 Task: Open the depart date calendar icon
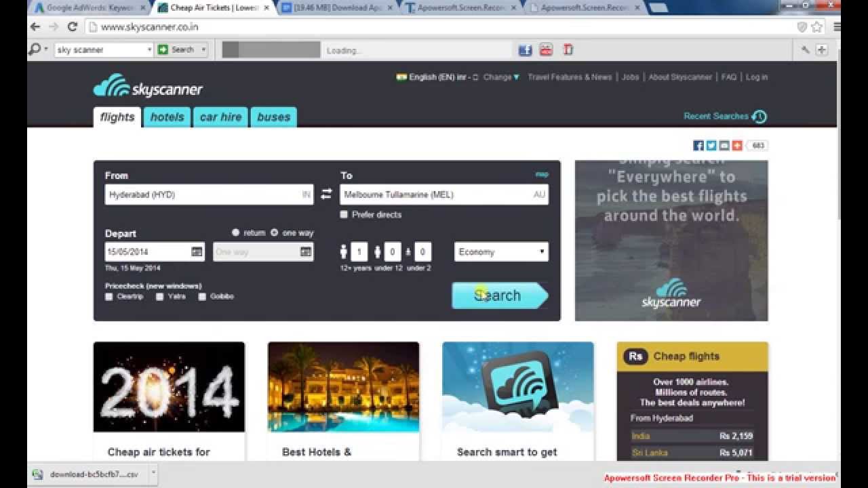click(x=197, y=252)
